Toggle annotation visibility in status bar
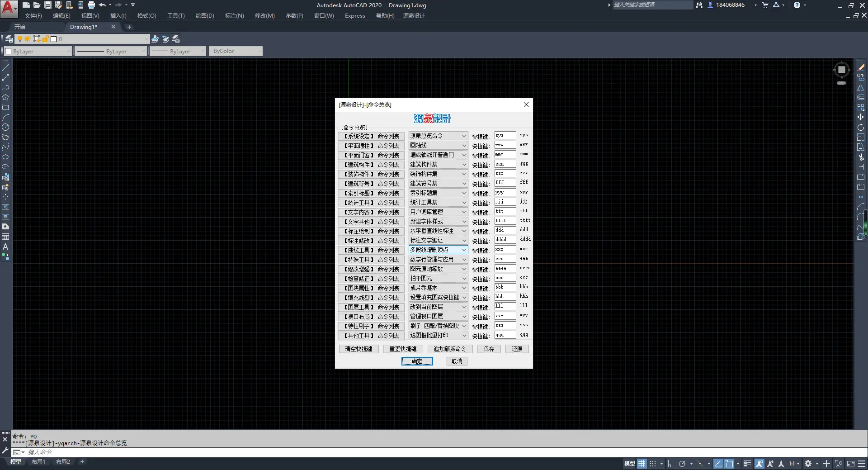 pyautogui.click(x=759, y=463)
